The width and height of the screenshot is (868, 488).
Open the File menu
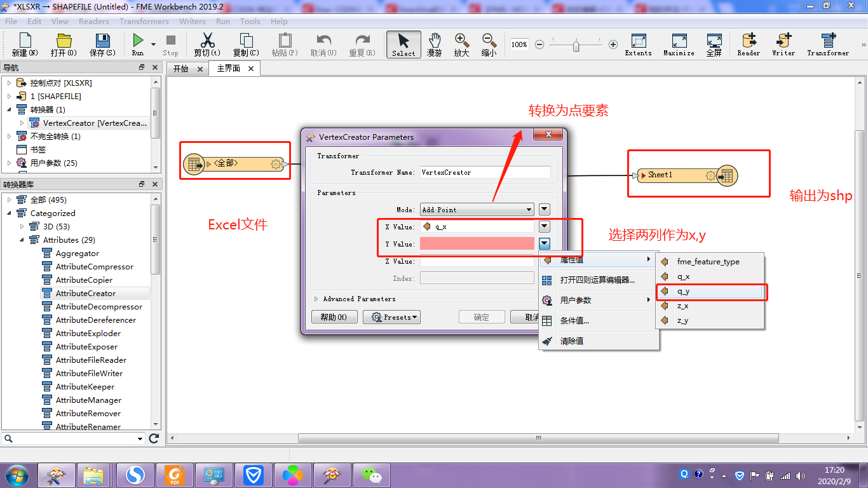[11, 21]
